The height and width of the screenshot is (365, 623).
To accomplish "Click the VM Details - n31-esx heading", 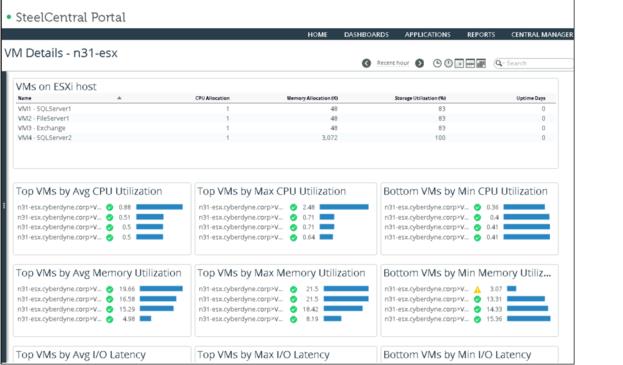I will 61,53.
